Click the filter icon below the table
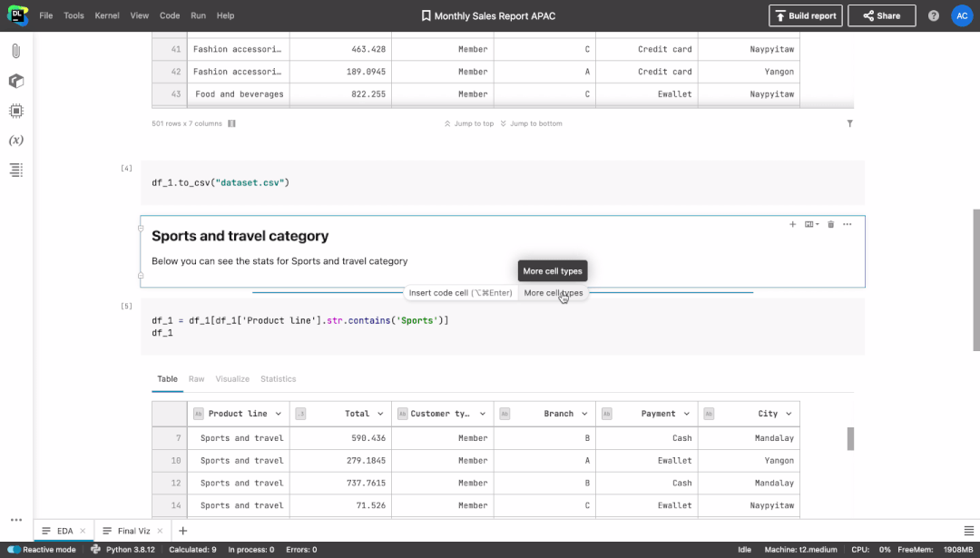 pos(850,123)
